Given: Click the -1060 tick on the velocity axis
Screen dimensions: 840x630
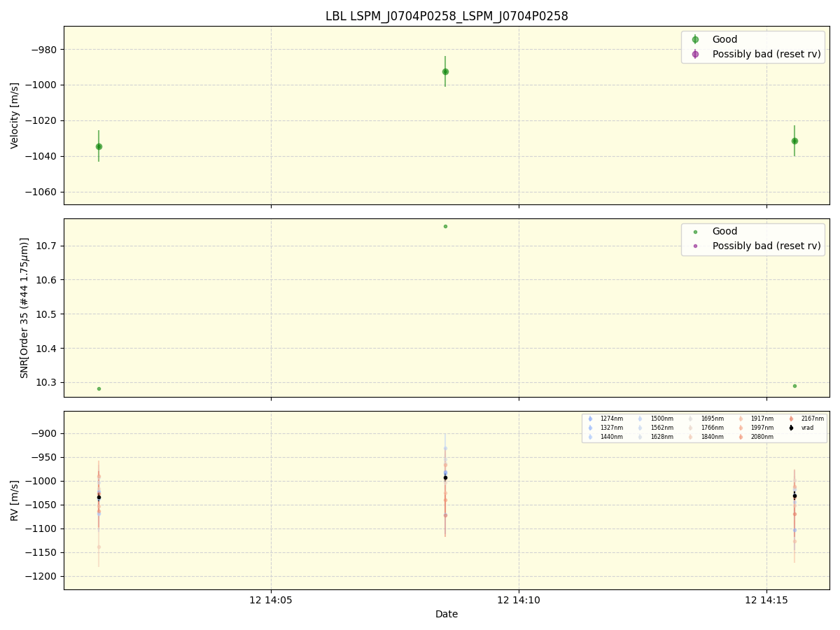Looking at the screenshot, I should (39, 192).
